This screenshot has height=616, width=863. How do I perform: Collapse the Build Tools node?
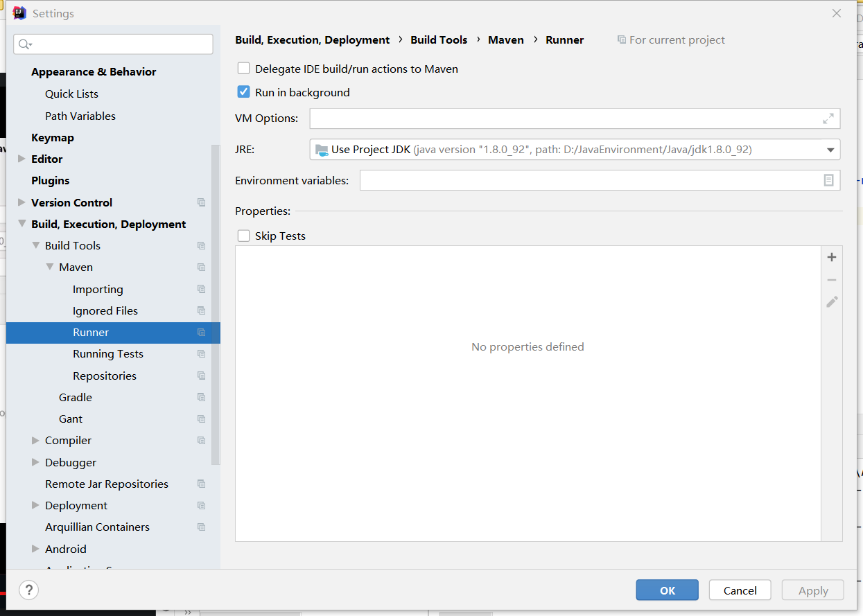[x=35, y=245]
